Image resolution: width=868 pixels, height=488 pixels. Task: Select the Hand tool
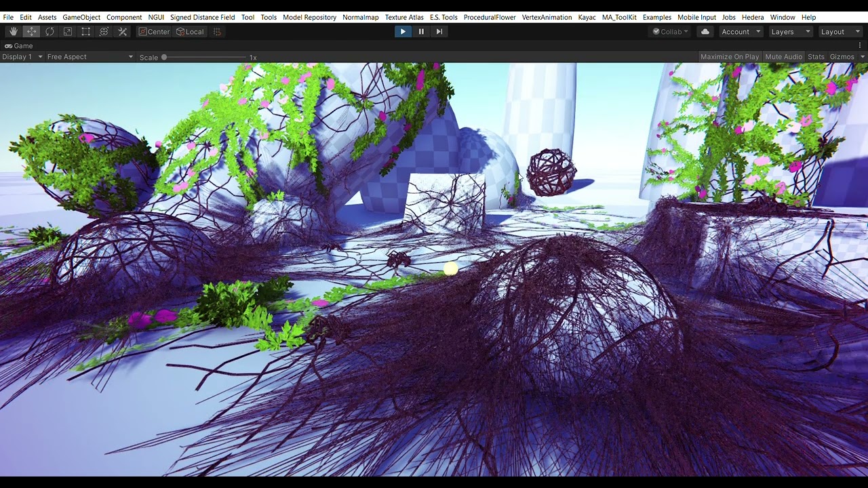pyautogui.click(x=14, y=32)
